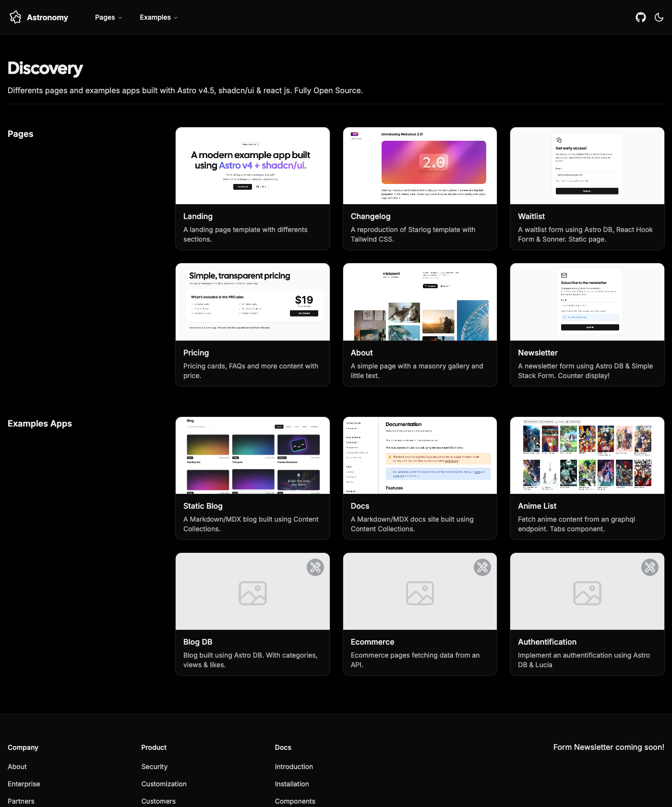This screenshot has height=807, width=672.
Task: Click 'Ecommerce pages fetching data' description
Action: tap(415, 660)
